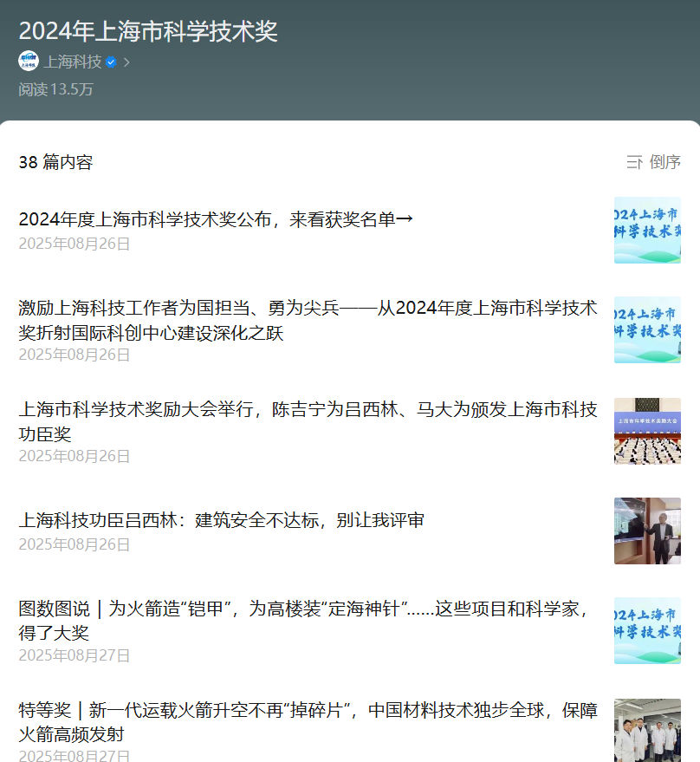The height and width of the screenshot is (762, 700).
Task: Click the 2025年08月26日 date under 获奖名单 article
Action: (75, 244)
